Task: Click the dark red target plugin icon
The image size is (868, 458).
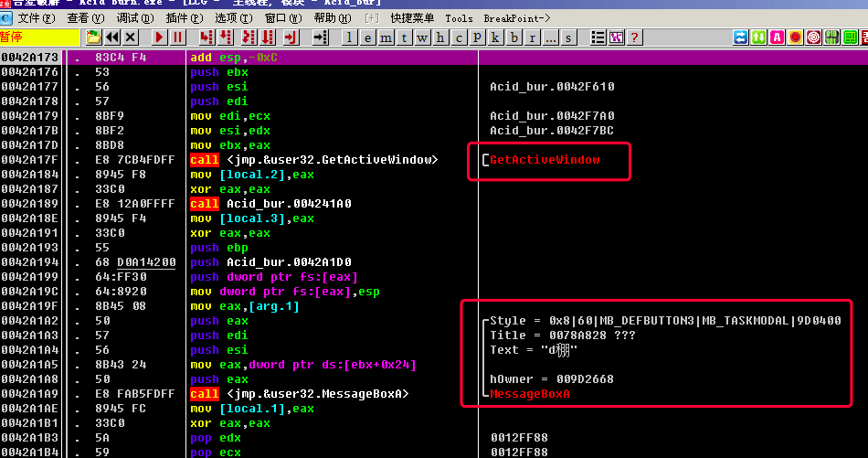Action: 814,37
